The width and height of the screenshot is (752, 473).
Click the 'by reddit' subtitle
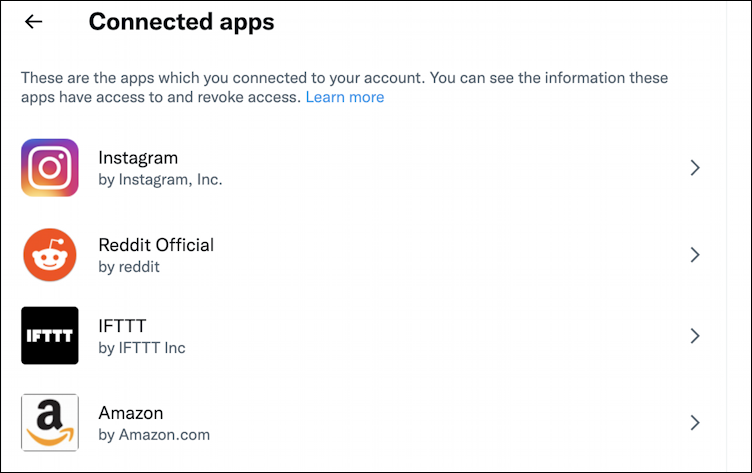pos(129,267)
